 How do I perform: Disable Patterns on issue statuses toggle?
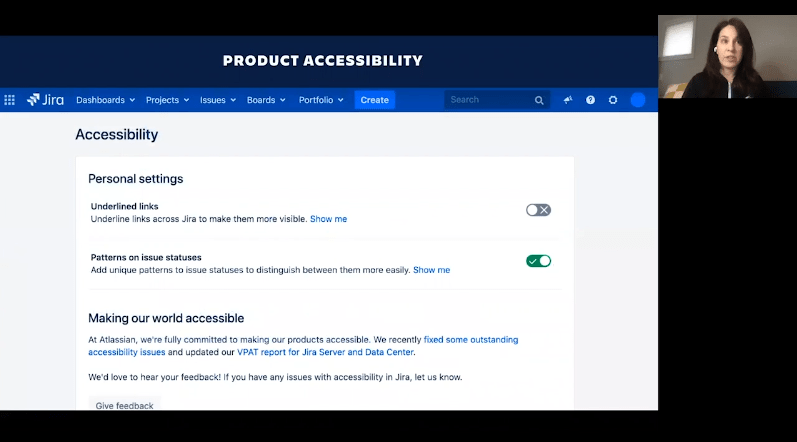click(538, 261)
